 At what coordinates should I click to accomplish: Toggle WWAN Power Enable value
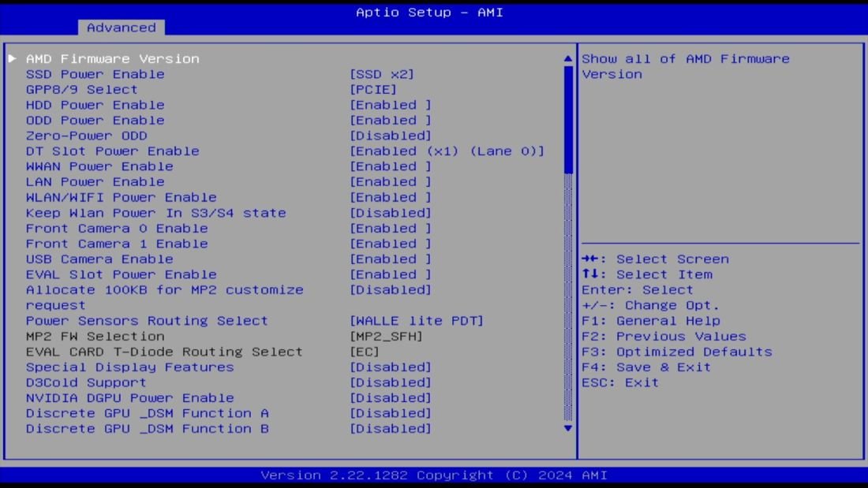[x=390, y=166]
